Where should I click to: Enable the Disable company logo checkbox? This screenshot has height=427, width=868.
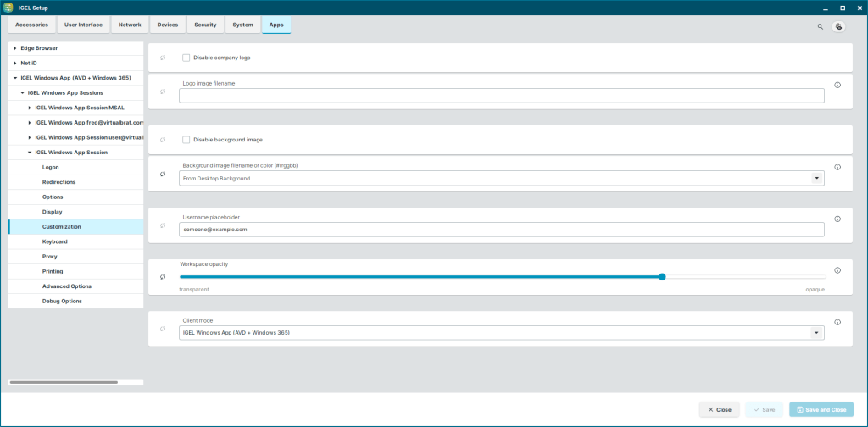tap(186, 58)
